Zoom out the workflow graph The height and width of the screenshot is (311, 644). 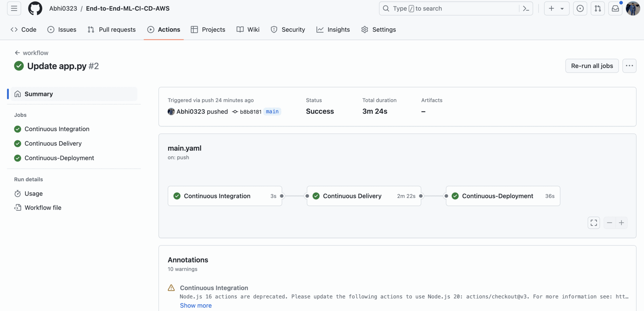click(609, 223)
